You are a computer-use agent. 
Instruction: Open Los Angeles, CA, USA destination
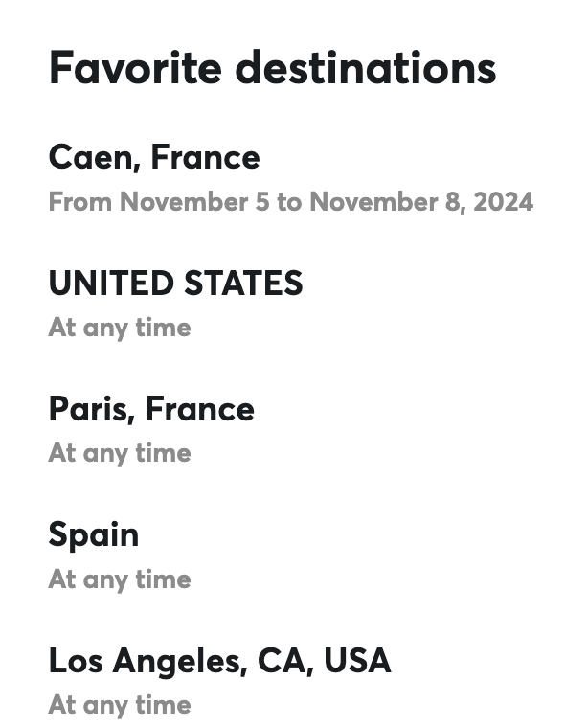point(219,660)
